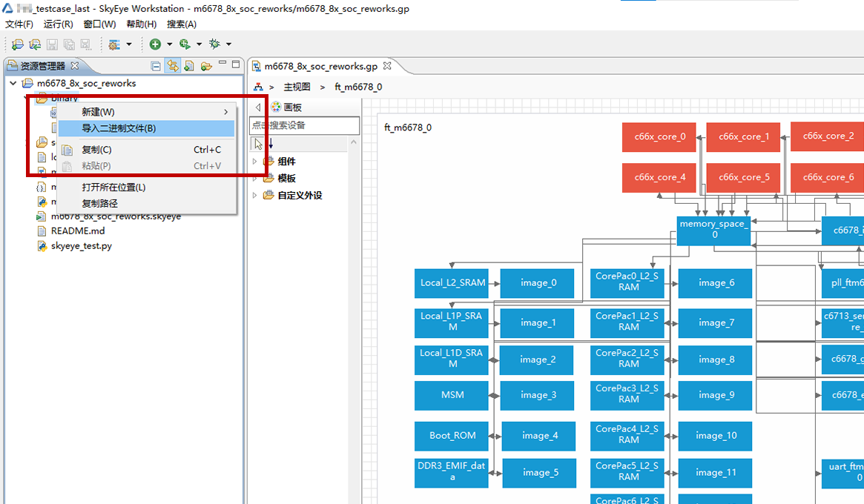Screen dimensions: 864x504
Task: Select the c66x_core_1 block
Action: (743, 136)
